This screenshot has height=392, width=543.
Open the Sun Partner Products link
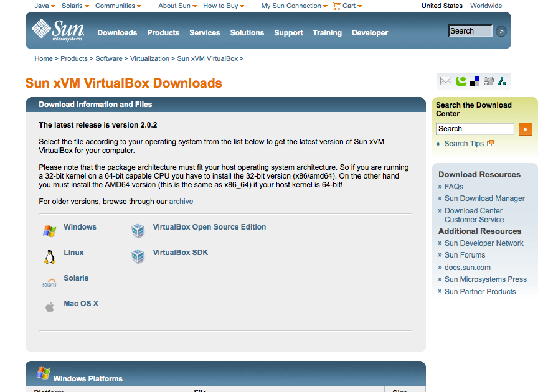pyautogui.click(x=480, y=292)
